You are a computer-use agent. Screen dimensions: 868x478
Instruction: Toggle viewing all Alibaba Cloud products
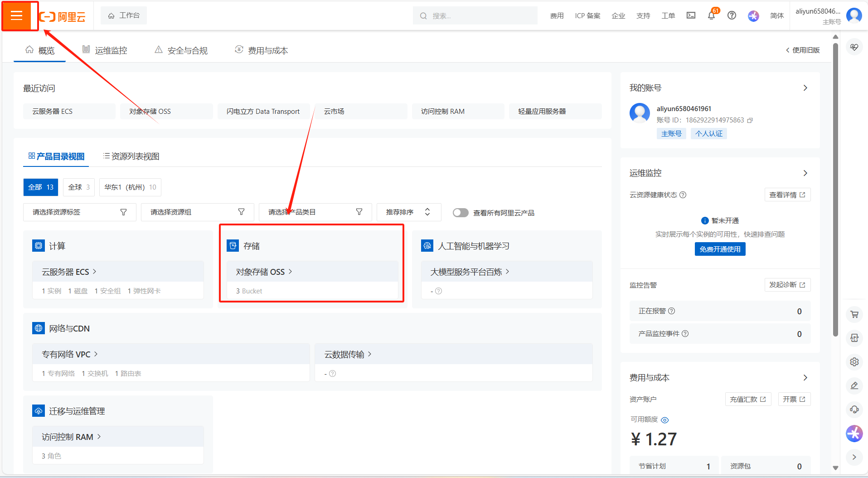coord(461,213)
